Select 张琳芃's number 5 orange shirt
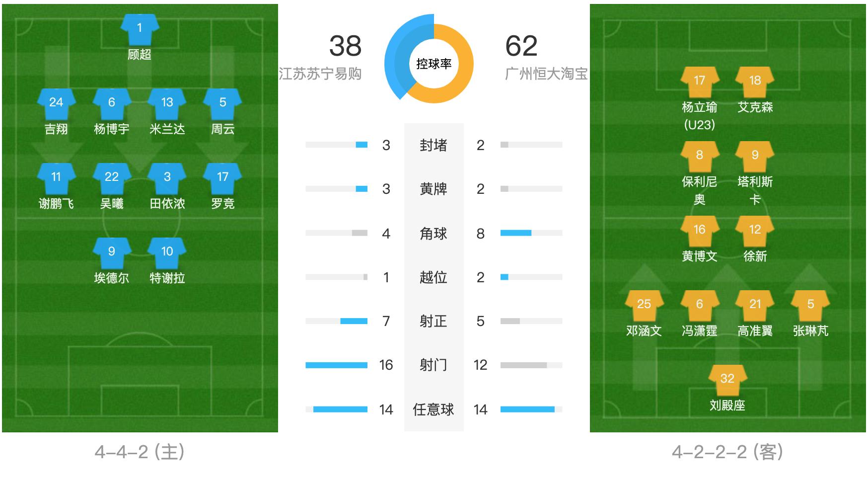This screenshot has width=868, height=491. pos(810,305)
